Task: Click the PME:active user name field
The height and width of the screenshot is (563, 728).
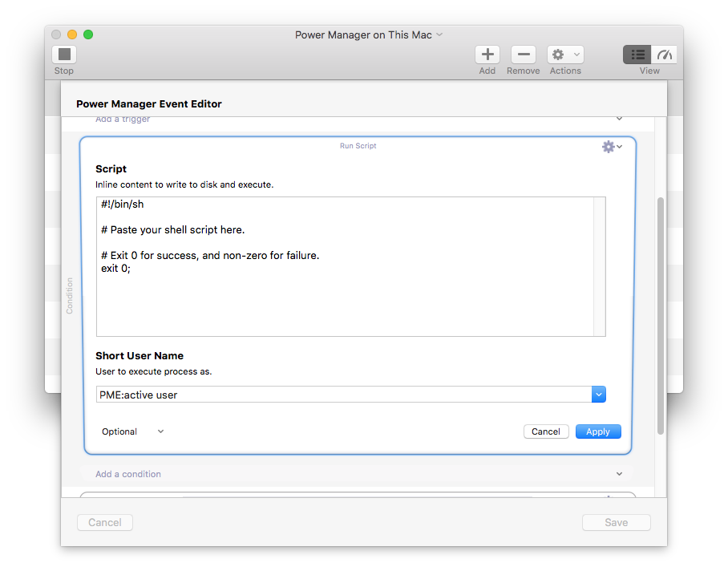Action: [344, 395]
